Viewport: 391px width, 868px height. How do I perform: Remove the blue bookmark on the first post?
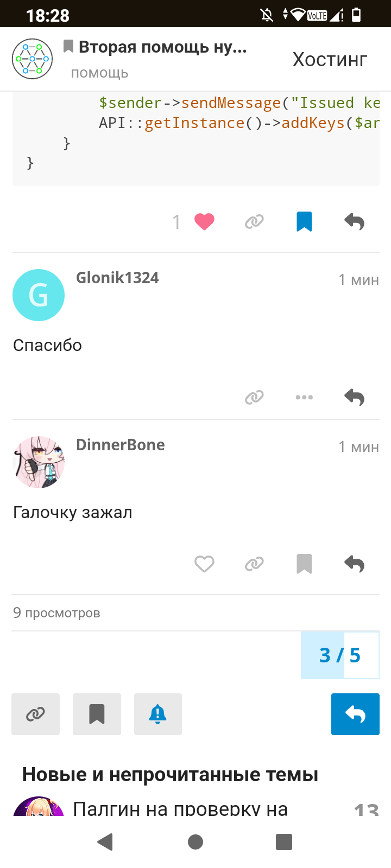click(304, 221)
